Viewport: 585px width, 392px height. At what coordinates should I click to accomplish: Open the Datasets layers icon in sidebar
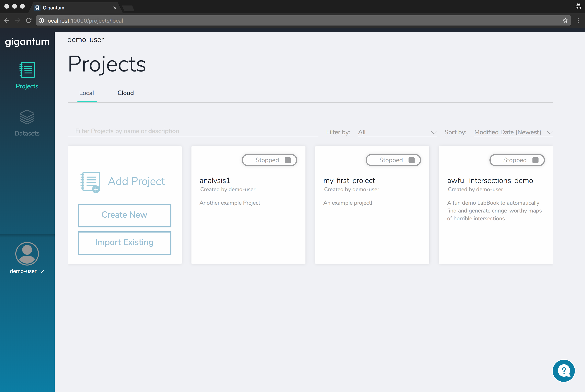pyautogui.click(x=27, y=117)
